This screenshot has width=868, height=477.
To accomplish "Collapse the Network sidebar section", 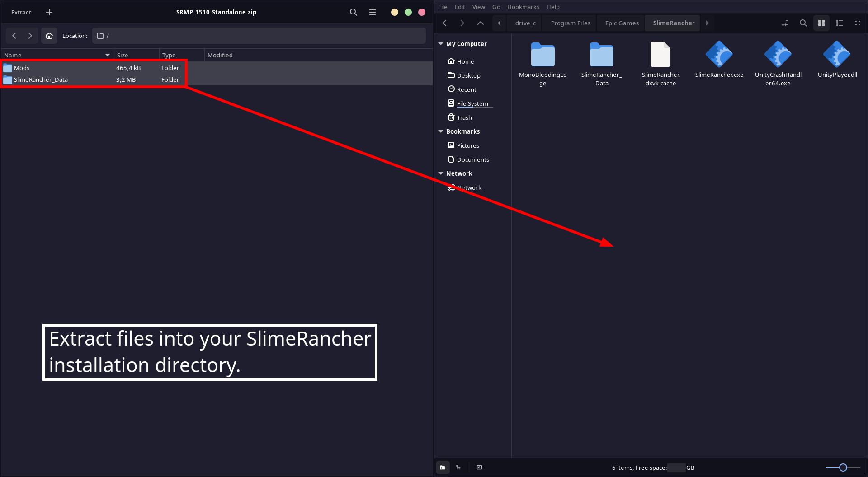I will 441,173.
